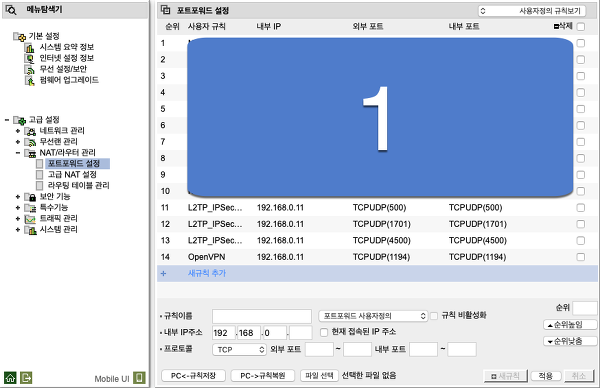Click page icon next to 라우팅 테이블 관리
600x388 pixels.
(x=39, y=186)
